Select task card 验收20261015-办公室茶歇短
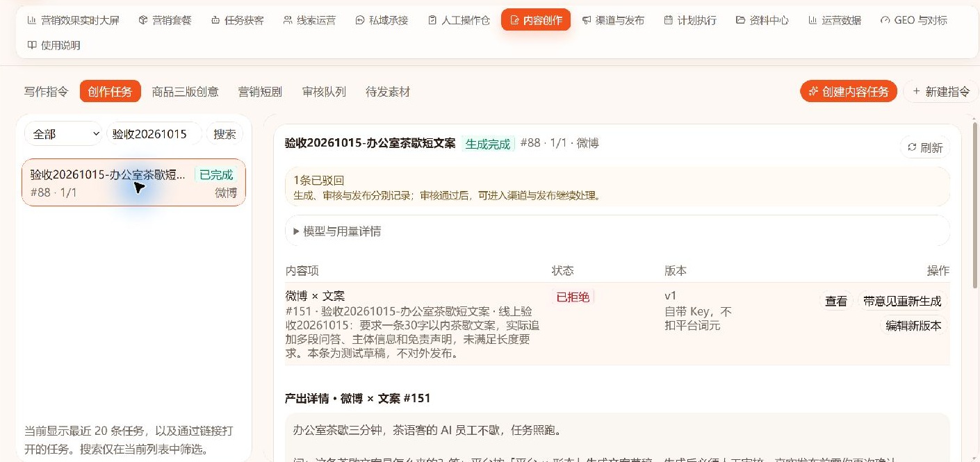Screen dimensions: 980x462 tap(133, 182)
